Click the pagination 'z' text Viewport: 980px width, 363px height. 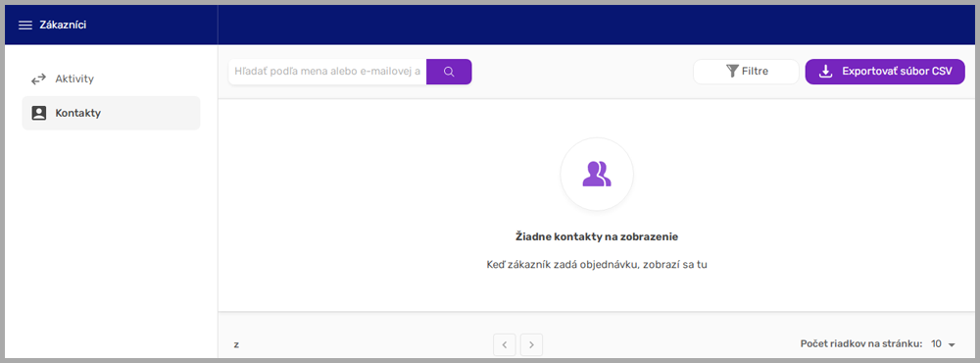coord(236,344)
